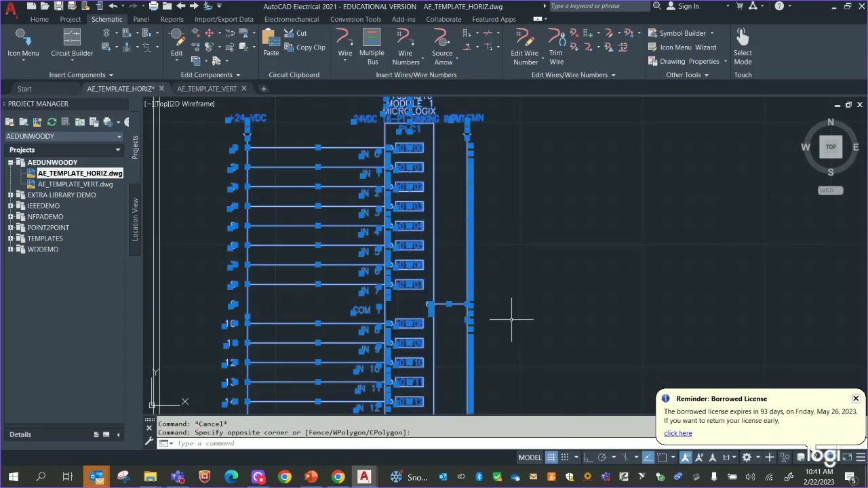Switch to the Panel ribbon tab
Viewport: 868px width, 488px height.
[x=141, y=19]
